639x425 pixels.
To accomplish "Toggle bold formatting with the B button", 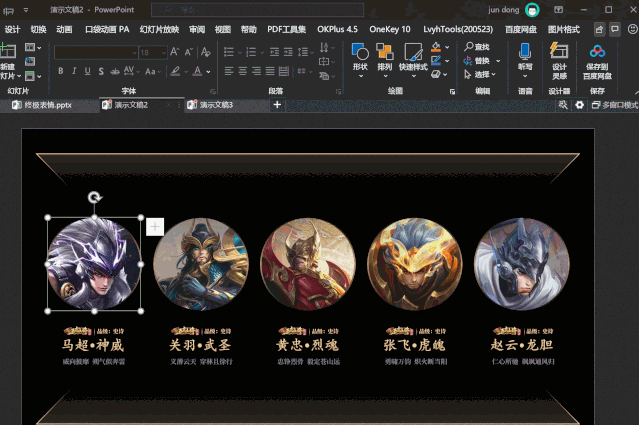I will pos(61,71).
